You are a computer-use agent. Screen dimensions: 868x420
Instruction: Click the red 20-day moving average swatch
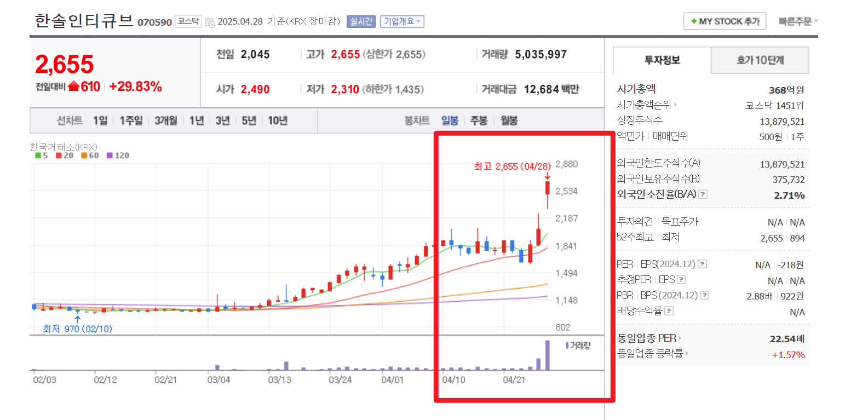tap(59, 156)
